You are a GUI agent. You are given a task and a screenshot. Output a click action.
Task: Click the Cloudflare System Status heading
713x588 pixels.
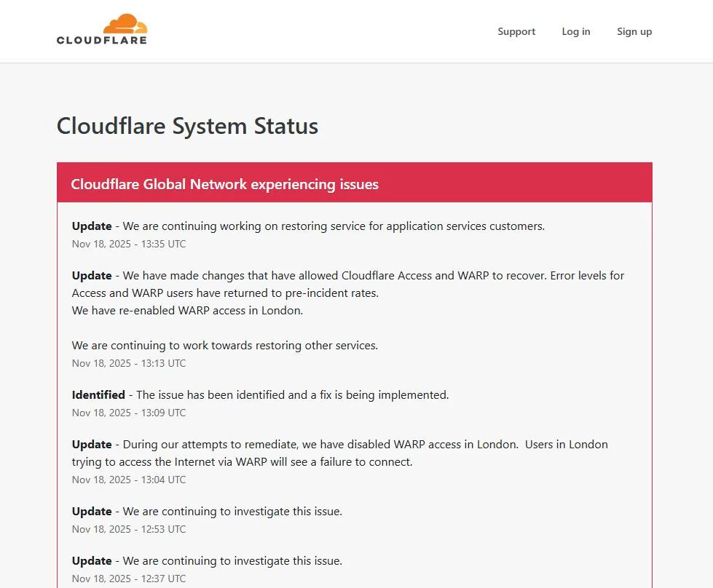pyautogui.click(x=187, y=126)
